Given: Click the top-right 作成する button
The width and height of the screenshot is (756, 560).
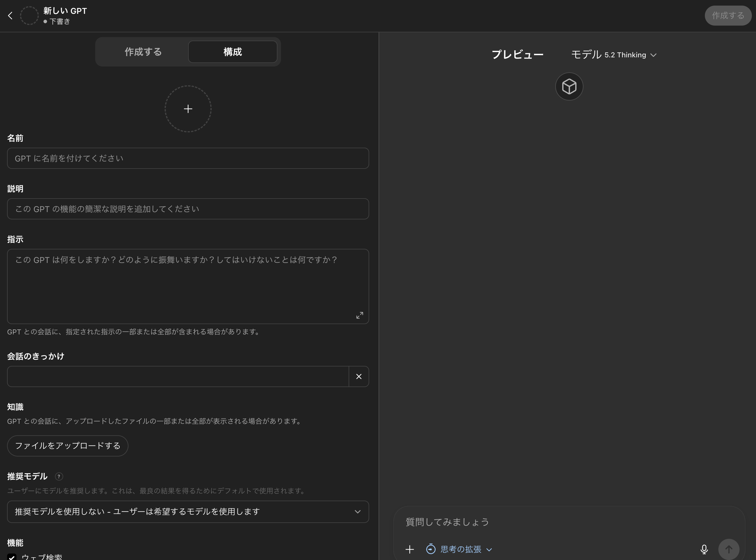Looking at the screenshot, I should (x=727, y=16).
